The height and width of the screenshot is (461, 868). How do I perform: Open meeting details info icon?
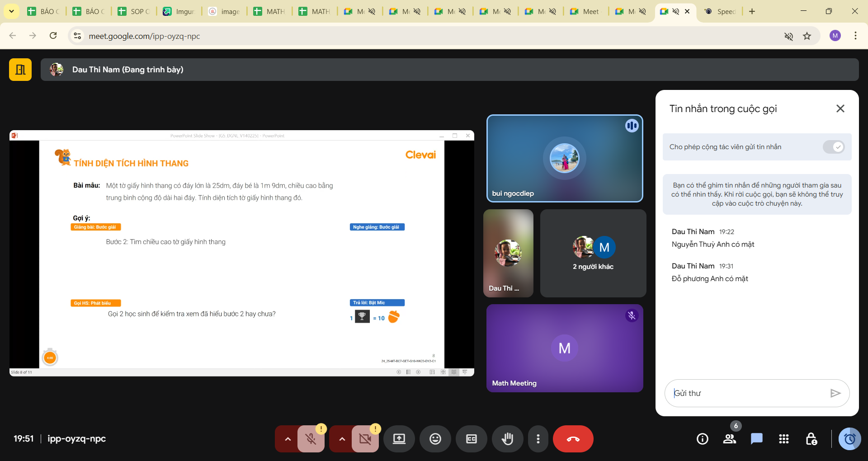point(703,439)
